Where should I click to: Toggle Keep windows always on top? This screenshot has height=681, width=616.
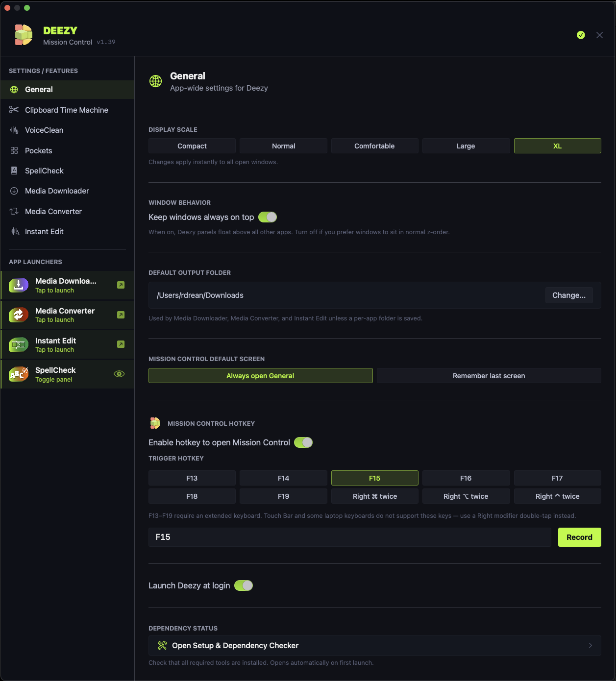point(268,217)
